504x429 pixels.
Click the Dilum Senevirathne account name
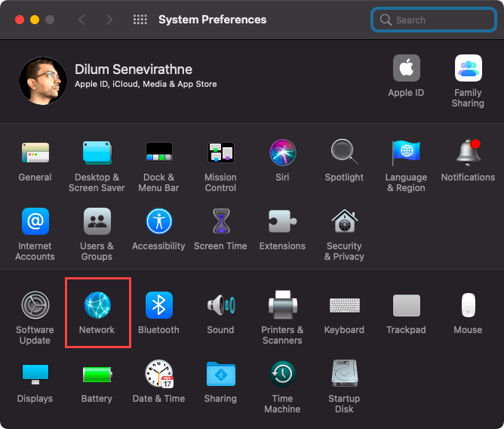[134, 69]
